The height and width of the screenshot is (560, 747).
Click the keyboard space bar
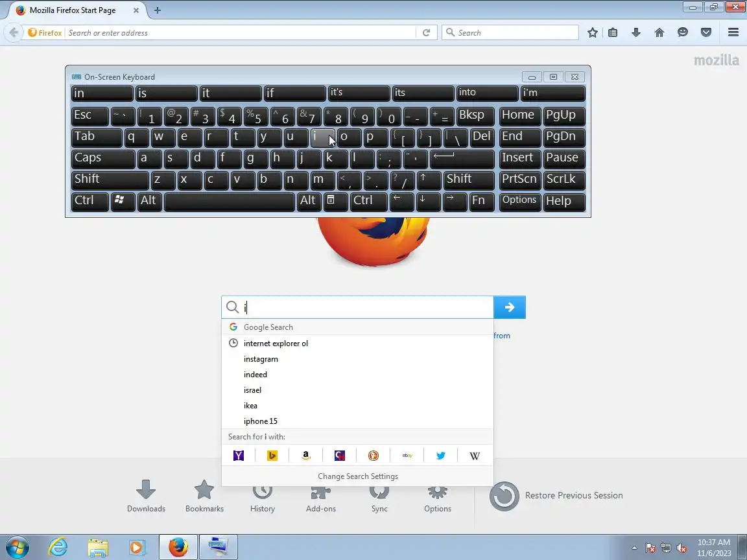coord(230,202)
